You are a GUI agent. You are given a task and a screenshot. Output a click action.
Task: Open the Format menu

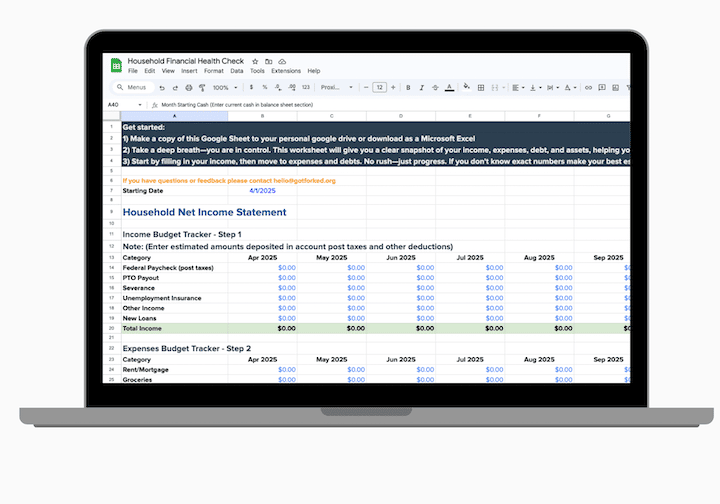coord(214,71)
